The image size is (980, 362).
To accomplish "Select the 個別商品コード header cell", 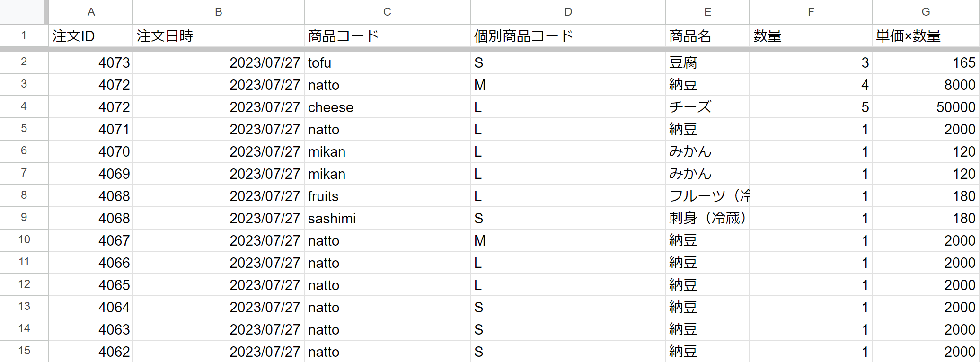I will tap(568, 36).
